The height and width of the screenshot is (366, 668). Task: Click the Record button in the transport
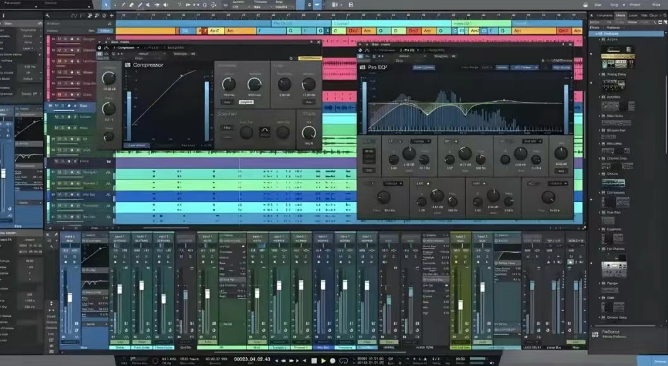(x=333, y=360)
